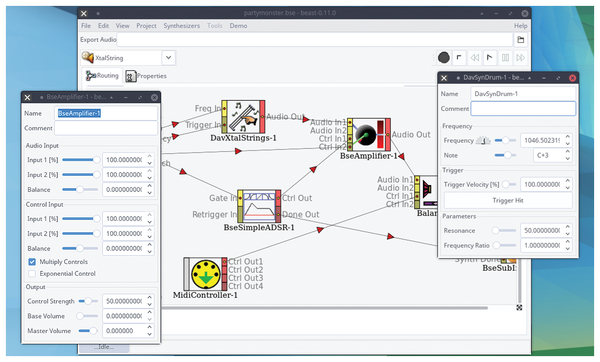
Task: Click the Base Volume slider
Action: tap(87, 316)
